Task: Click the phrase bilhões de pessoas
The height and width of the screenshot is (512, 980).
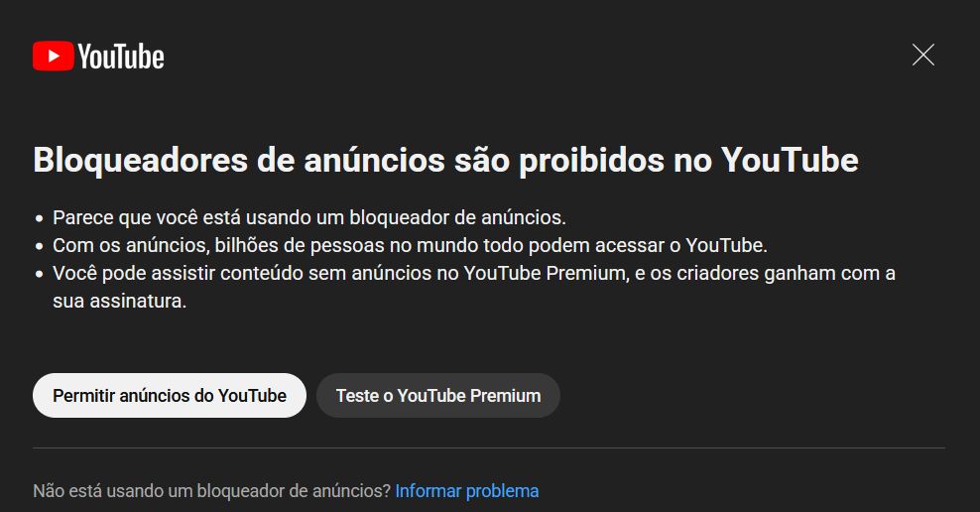Action: click(300, 245)
